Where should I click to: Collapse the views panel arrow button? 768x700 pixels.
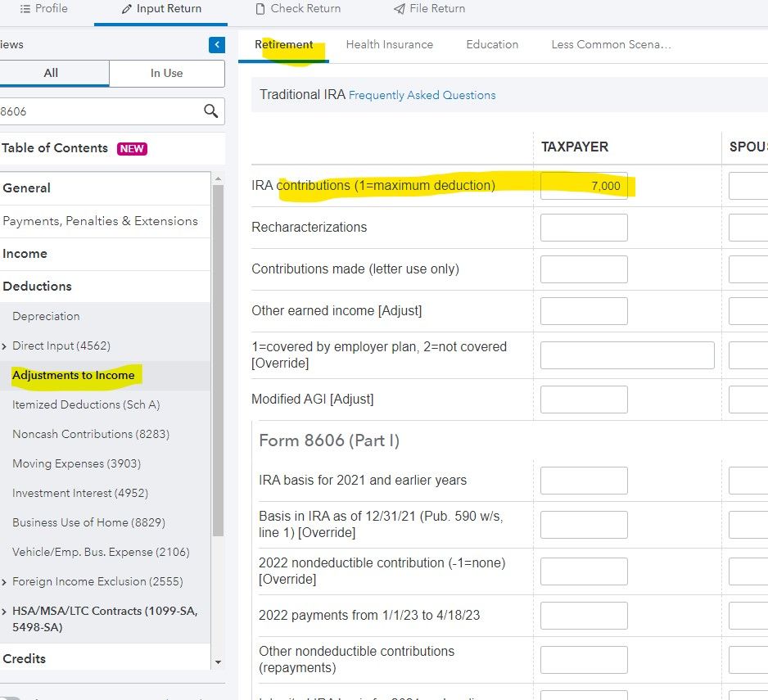point(216,45)
